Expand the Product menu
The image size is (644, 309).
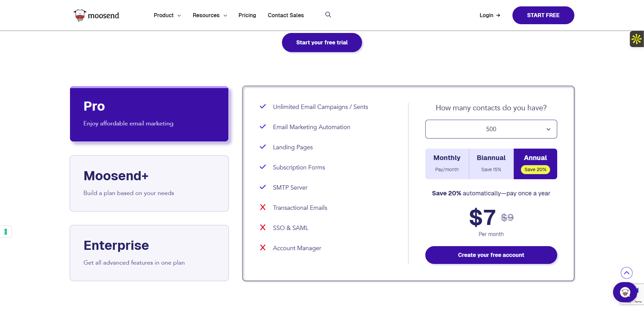coord(167,15)
